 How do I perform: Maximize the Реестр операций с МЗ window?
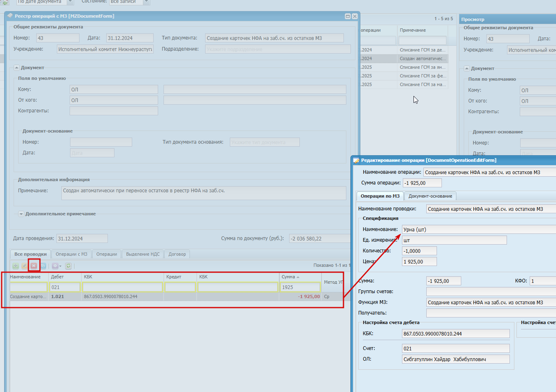pos(348,16)
